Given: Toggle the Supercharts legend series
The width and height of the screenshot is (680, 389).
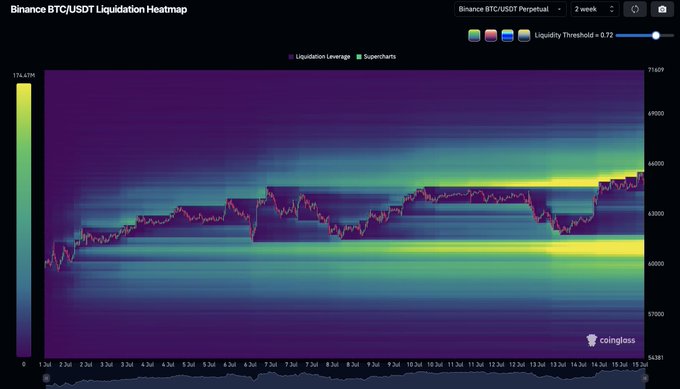Looking at the screenshot, I should click(x=376, y=57).
